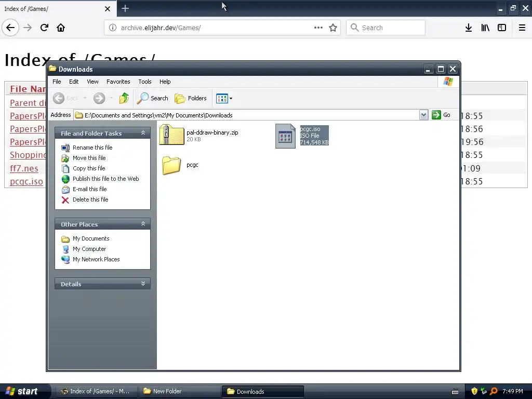Go up one folder level in Explorer
532x399 pixels.
click(x=124, y=98)
